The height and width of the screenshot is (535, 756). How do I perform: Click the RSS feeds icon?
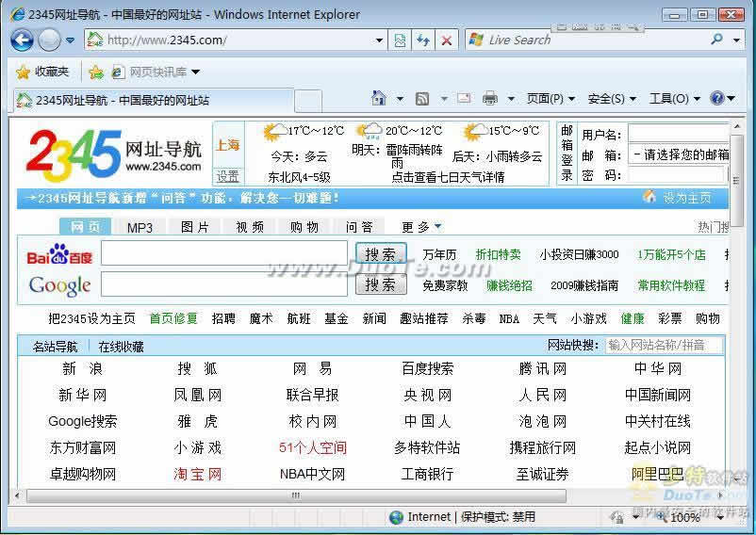coord(422,99)
